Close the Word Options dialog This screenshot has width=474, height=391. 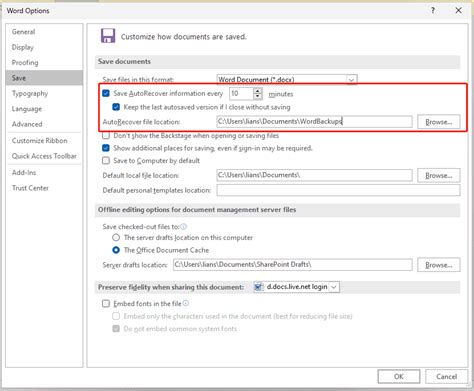[x=459, y=11]
